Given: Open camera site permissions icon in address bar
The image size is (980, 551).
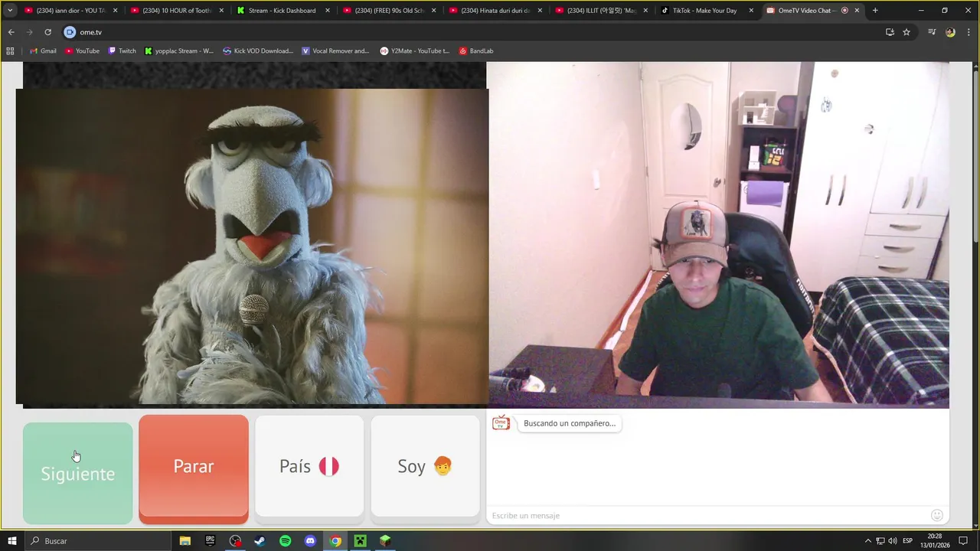Looking at the screenshot, I should pyautogui.click(x=70, y=32).
